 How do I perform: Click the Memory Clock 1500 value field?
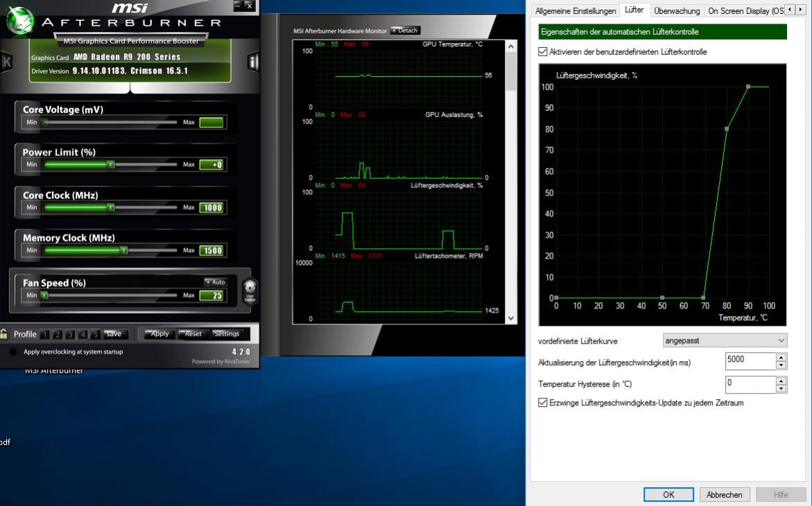click(211, 251)
